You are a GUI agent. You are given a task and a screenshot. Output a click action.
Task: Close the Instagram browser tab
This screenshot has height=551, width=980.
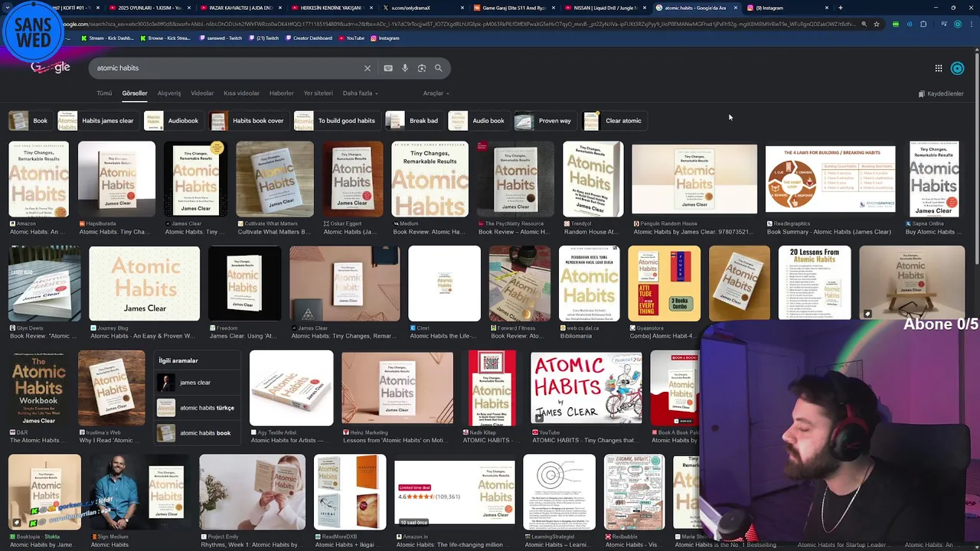[x=826, y=8]
